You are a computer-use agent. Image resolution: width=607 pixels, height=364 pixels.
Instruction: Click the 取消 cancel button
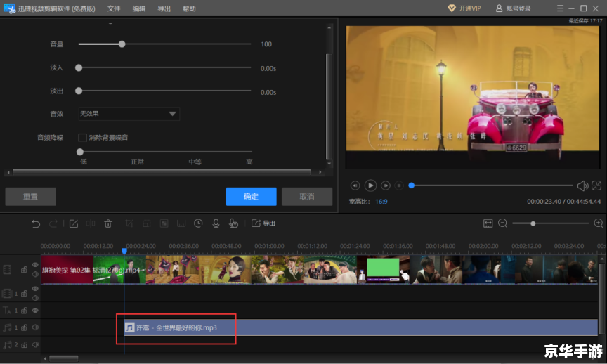coord(307,197)
